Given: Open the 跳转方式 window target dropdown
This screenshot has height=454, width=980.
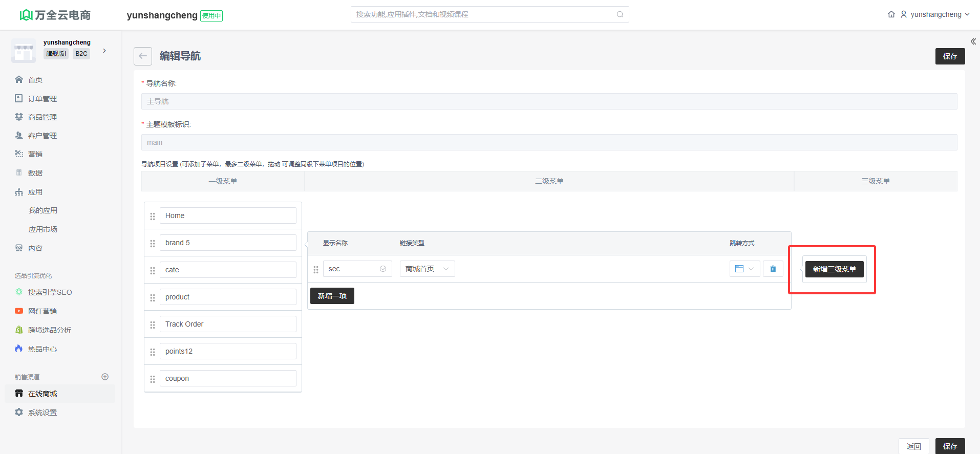Looking at the screenshot, I should (744, 269).
